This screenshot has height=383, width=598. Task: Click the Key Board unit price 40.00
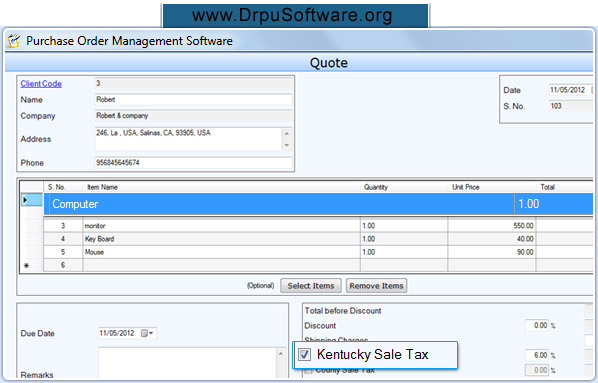click(x=492, y=239)
